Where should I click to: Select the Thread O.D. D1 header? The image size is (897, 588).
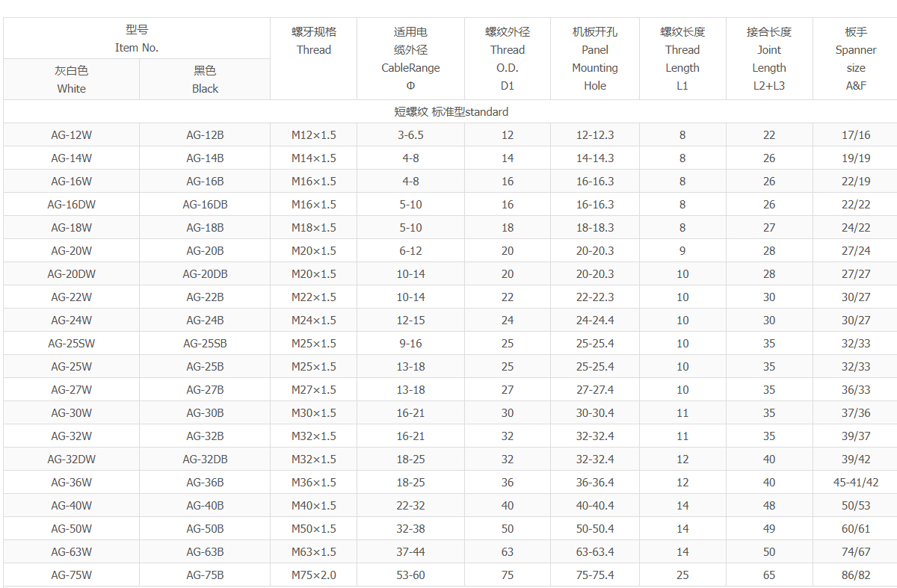507,59
